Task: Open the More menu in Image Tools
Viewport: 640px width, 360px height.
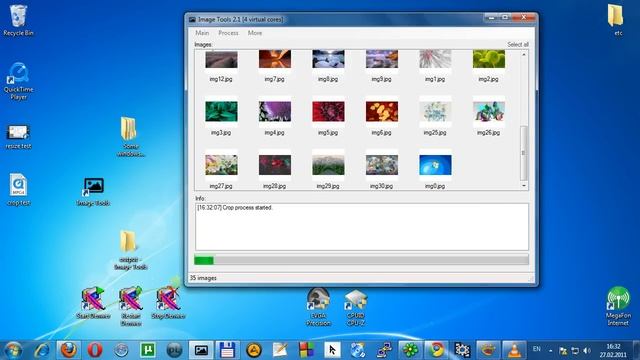Action: click(255, 33)
